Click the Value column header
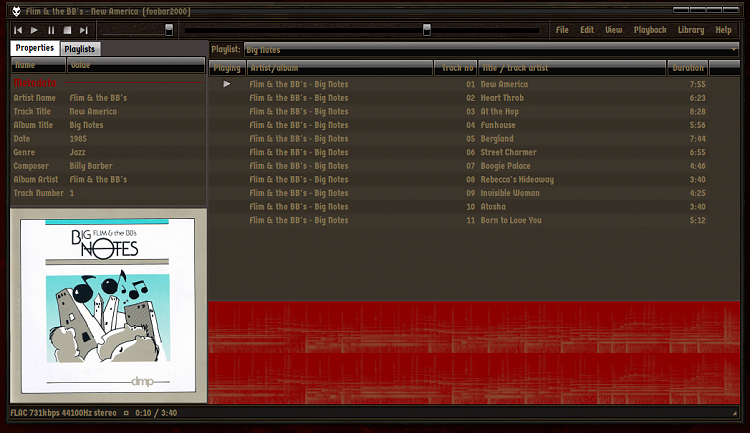 coord(136,65)
